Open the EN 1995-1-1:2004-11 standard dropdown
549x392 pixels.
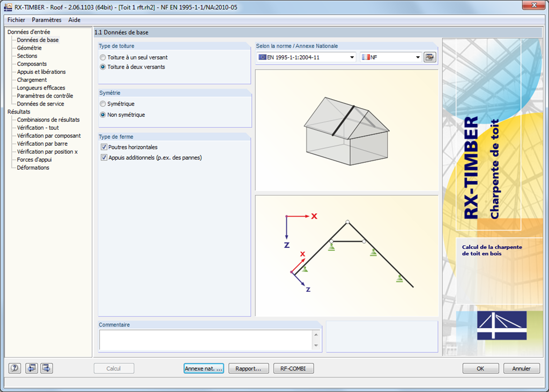coord(306,57)
